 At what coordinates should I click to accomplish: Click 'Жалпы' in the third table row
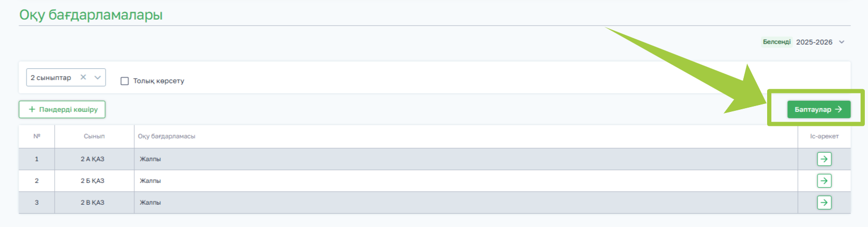coord(150,203)
